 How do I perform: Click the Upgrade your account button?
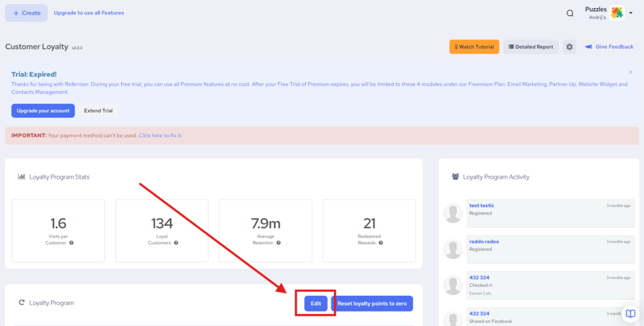click(43, 111)
